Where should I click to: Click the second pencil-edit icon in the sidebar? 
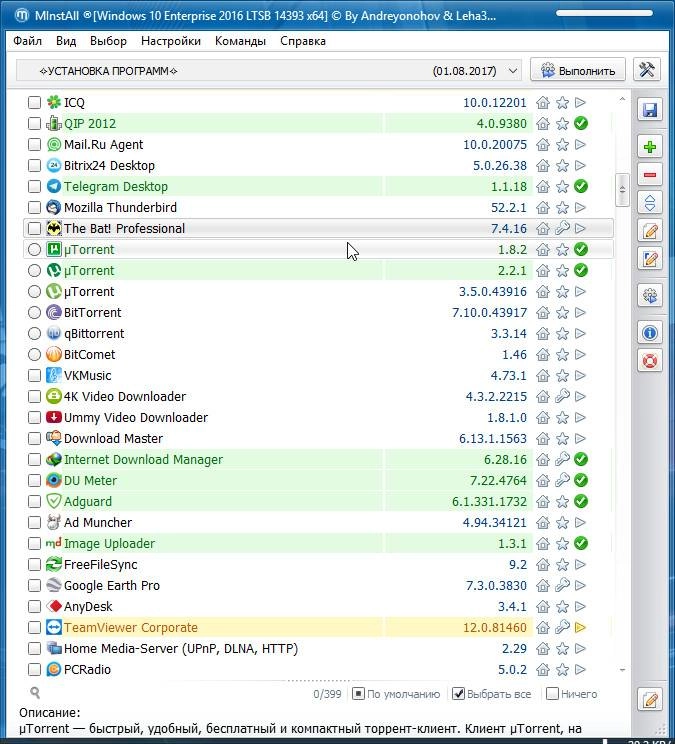pos(649,259)
